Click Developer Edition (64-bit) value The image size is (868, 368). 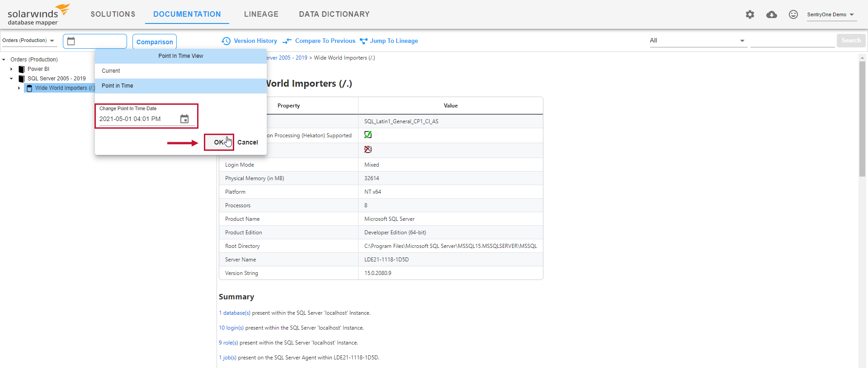pyautogui.click(x=395, y=233)
